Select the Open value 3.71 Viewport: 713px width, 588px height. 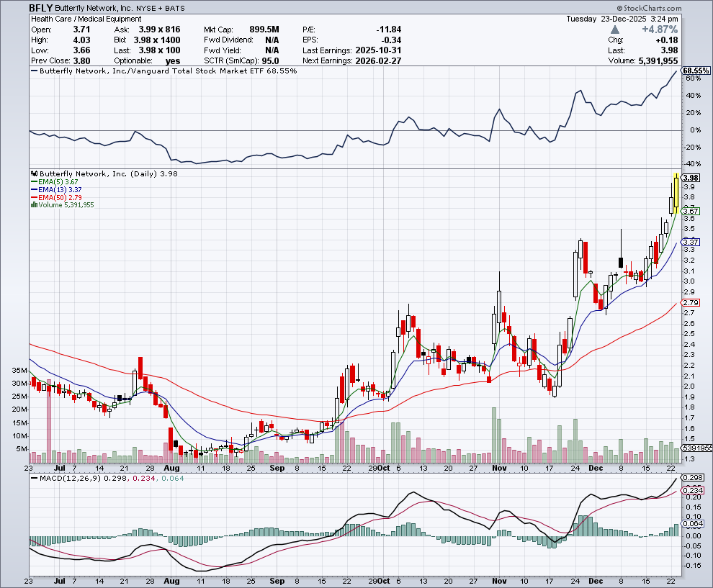pyautogui.click(x=82, y=29)
